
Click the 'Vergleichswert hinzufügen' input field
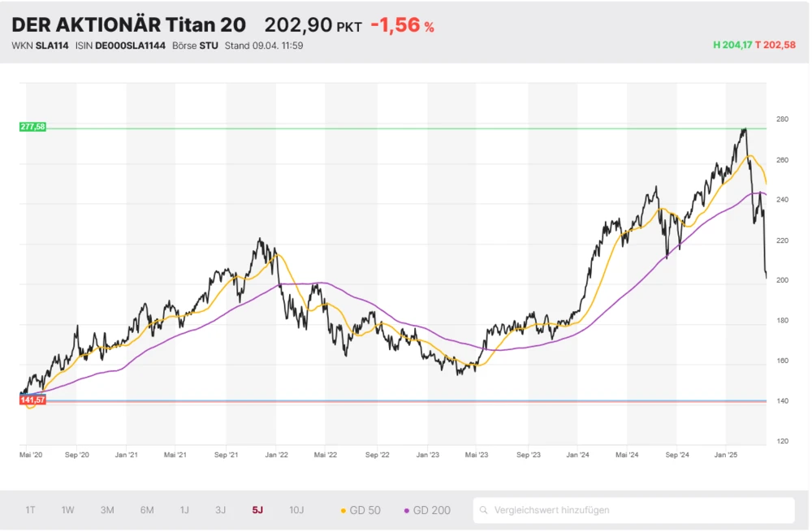[633, 510]
